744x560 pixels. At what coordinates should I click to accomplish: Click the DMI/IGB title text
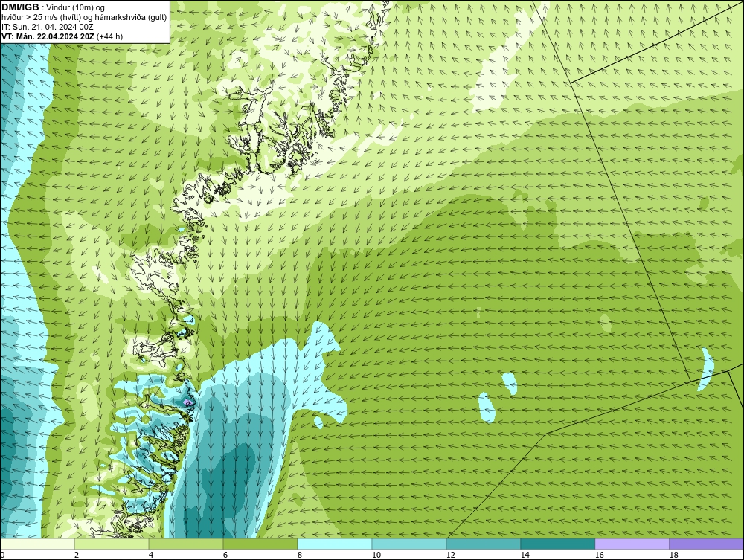pyautogui.click(x=20, y=7)
